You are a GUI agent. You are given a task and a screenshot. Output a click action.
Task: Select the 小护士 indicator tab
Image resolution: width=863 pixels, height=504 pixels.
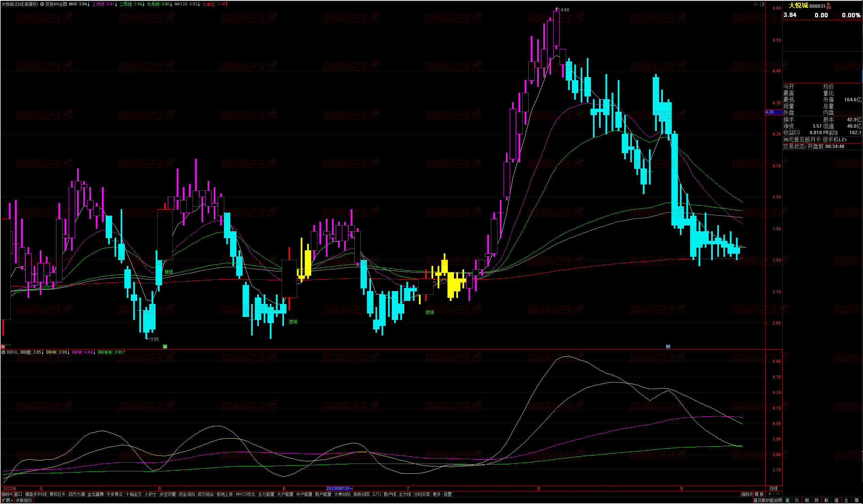pyautogui.click(x=150, y=494)
